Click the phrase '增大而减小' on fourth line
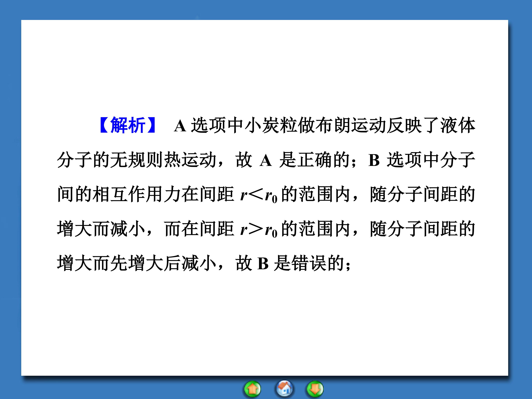 tap(101, 229)
